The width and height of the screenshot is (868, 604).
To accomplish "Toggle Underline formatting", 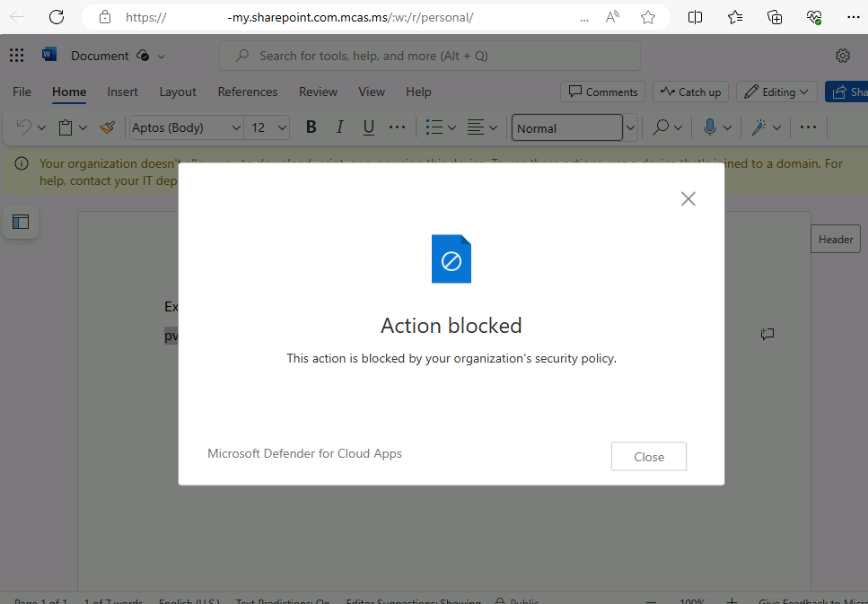I will [x=369, y=127].
